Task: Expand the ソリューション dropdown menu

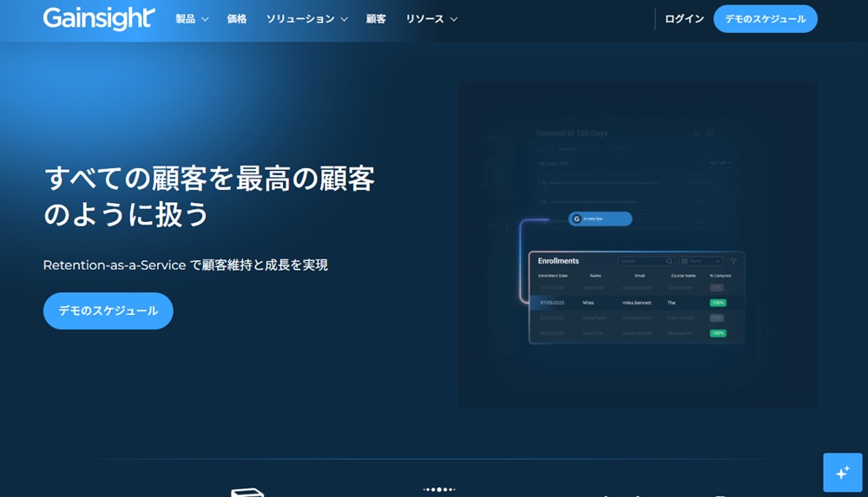Action: point(306,19)
